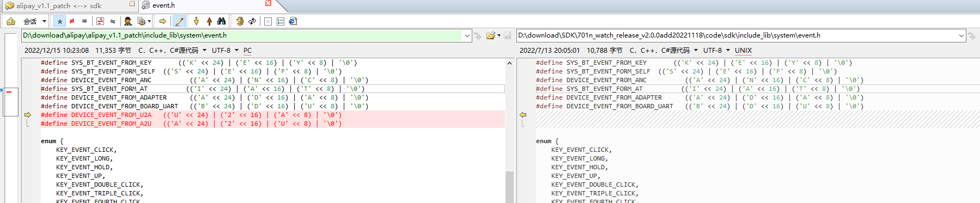Toggle Show All asterisk filter
This screenshot has width=980, height=203.
tap(59, 21)
